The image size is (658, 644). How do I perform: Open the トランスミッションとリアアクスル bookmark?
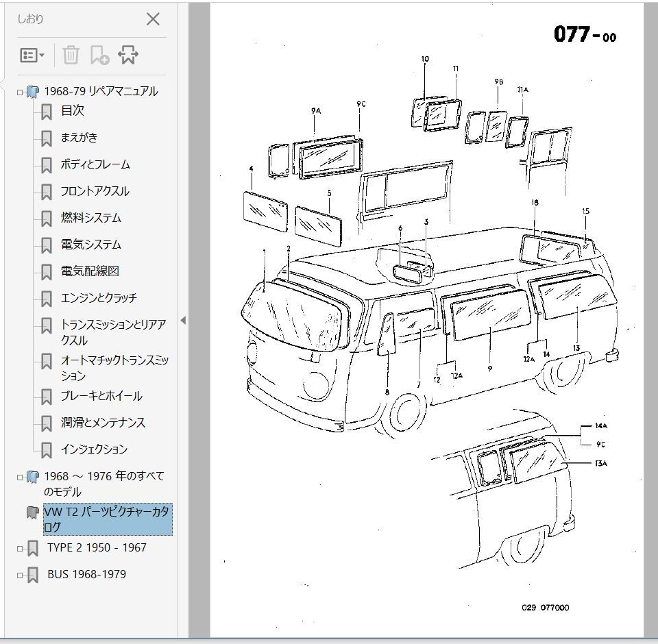pos(113,332)
